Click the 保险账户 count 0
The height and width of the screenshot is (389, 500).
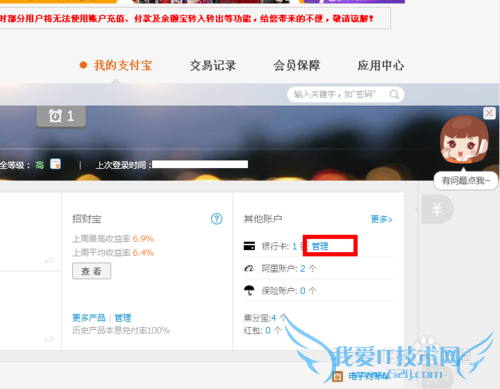303,291
